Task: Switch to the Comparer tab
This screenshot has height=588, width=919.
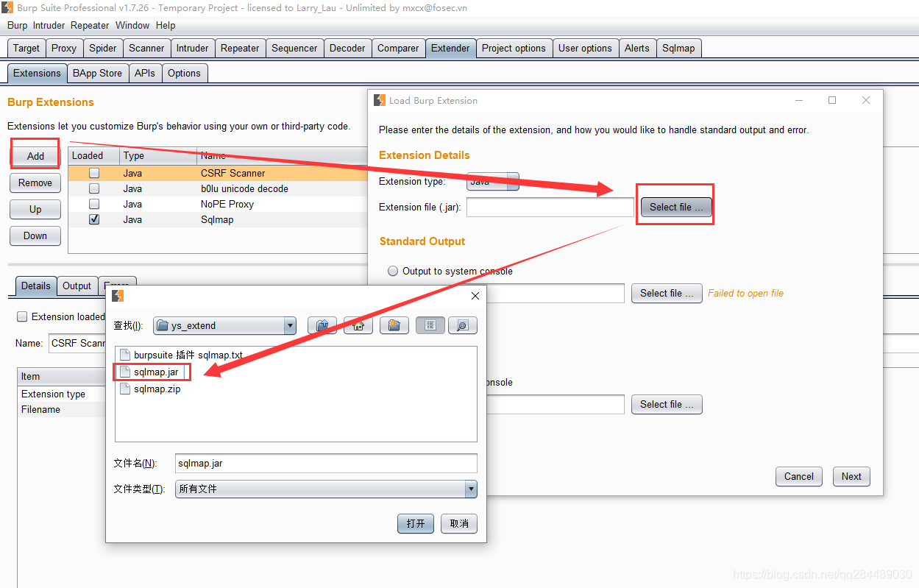Action: (x=398, y=48)
